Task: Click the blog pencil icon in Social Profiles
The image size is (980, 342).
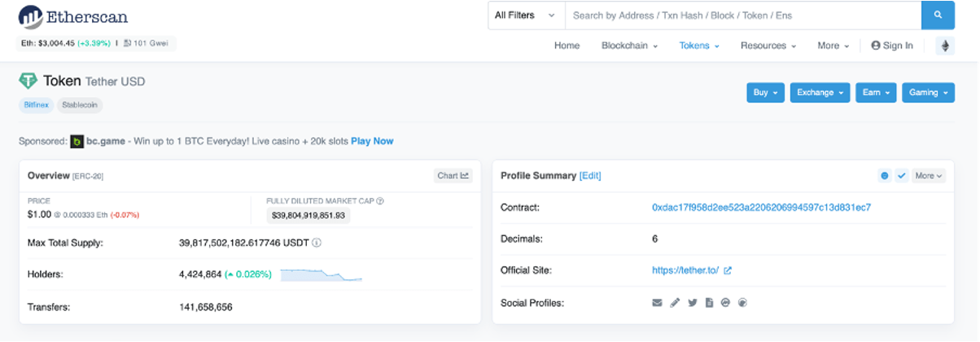Action: [x=675, y=303]
